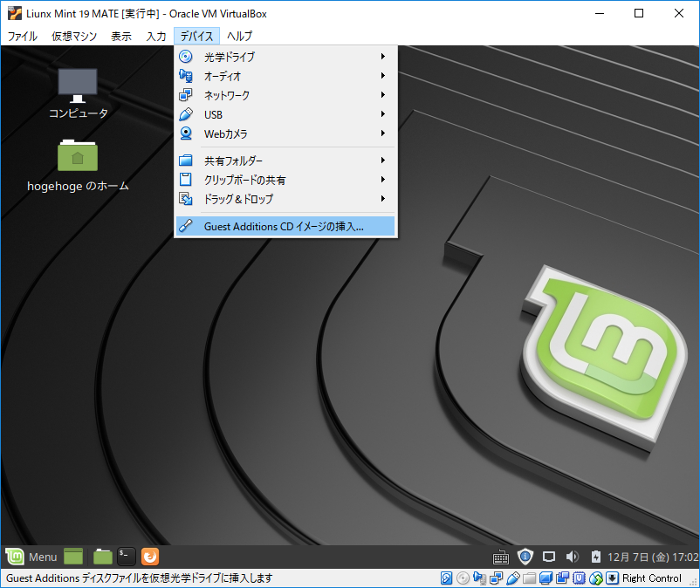
Task: Expand the クリップボードの共有 submenu arrow
Action: tap(383, 180)
